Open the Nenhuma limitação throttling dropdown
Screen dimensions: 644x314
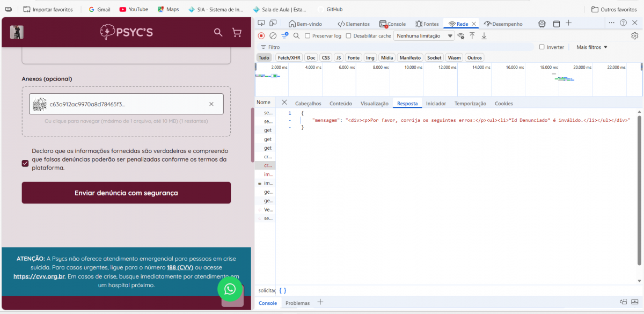click(424, 36)
